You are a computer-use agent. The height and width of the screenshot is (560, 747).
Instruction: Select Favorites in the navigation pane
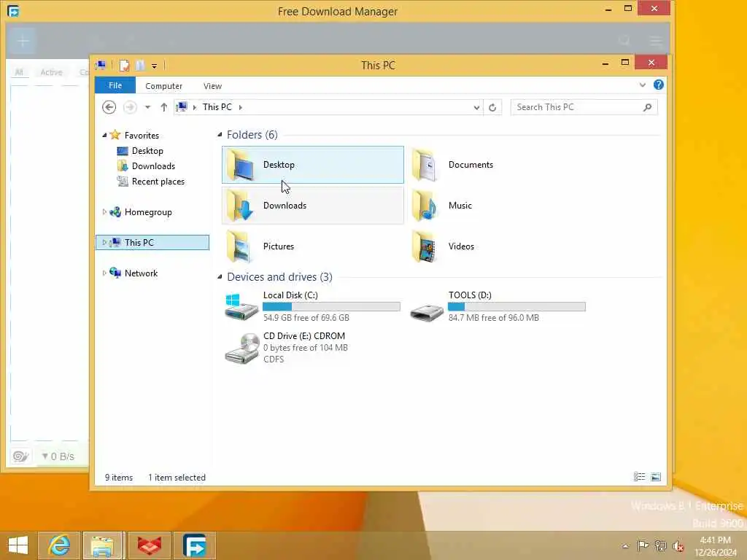tap(142, 135)
